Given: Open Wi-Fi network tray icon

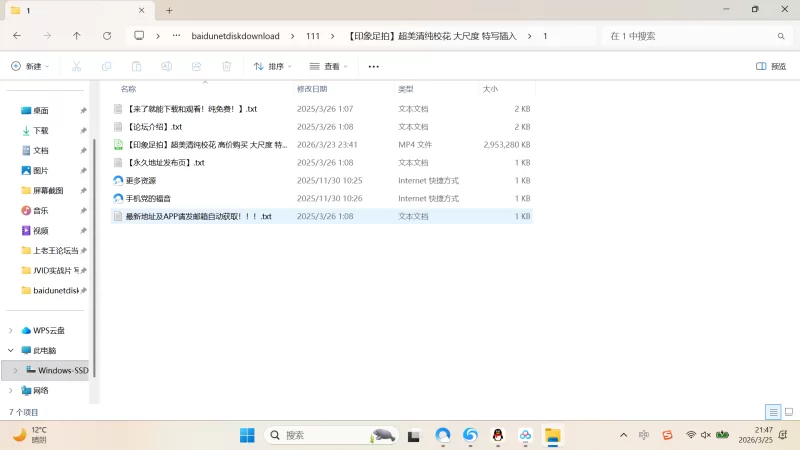Looking at the screenshot, I should click(x=691, y=435).
